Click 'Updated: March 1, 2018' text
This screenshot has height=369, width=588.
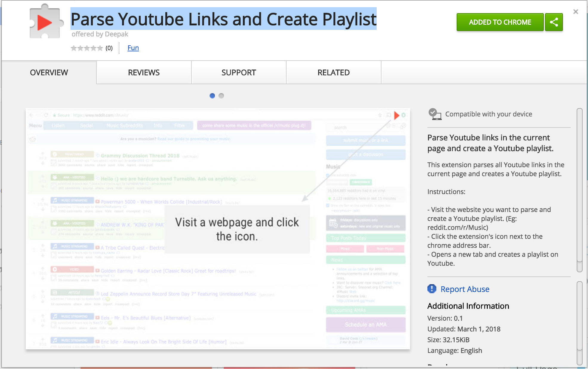coord(464,329)
